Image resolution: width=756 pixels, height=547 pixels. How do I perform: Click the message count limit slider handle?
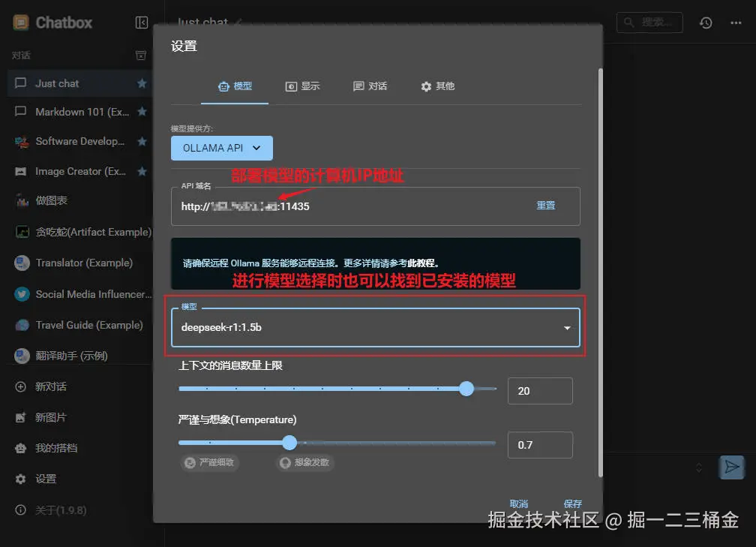click(x=466, y=389)
